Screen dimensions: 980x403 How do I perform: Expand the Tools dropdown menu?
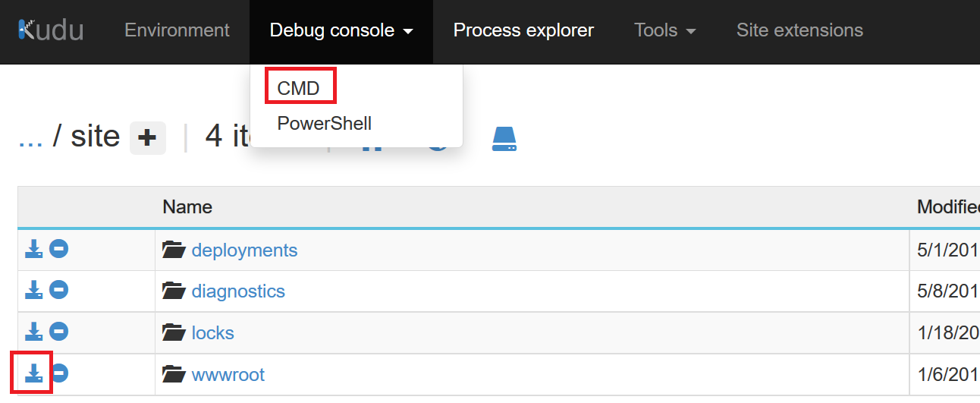point(665,30)
